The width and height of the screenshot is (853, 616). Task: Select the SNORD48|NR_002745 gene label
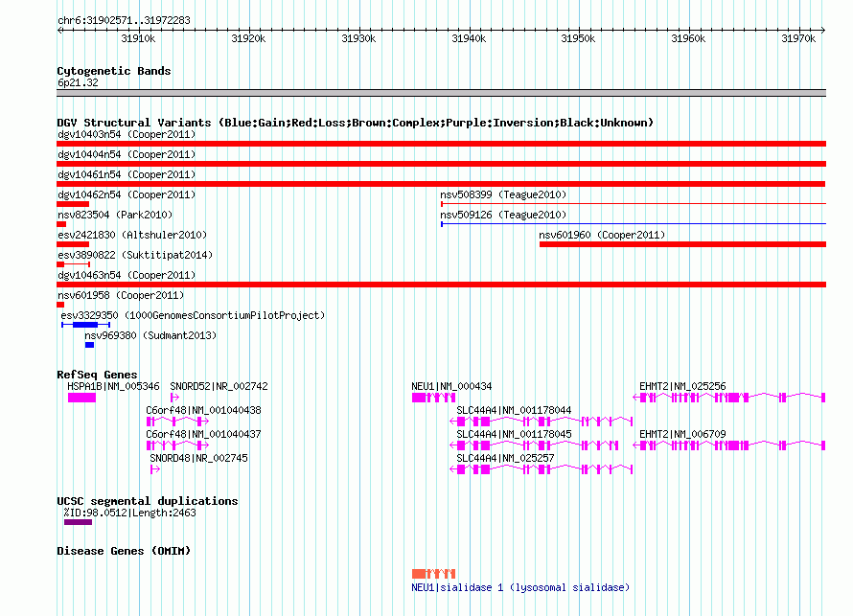pos(198,458)
